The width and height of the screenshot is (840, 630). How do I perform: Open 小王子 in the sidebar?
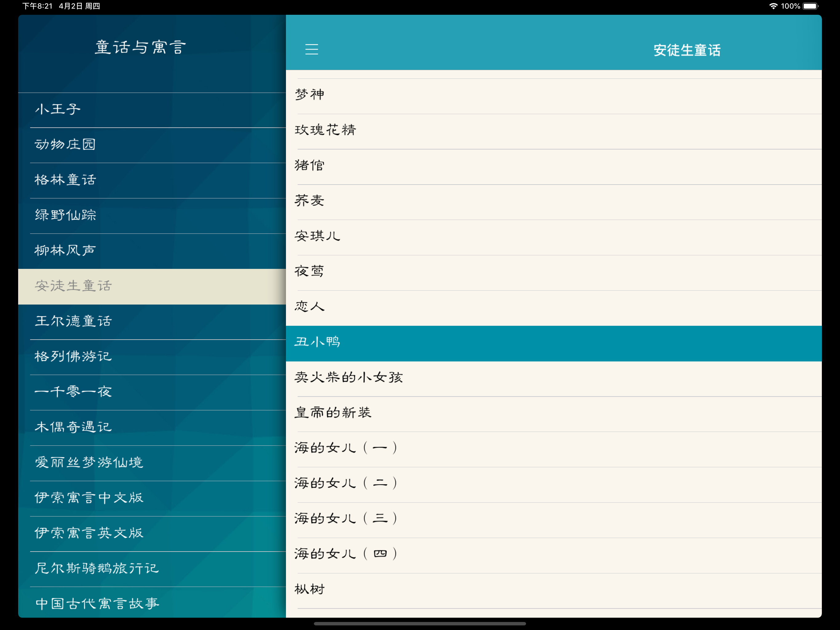tap(152, 110)
